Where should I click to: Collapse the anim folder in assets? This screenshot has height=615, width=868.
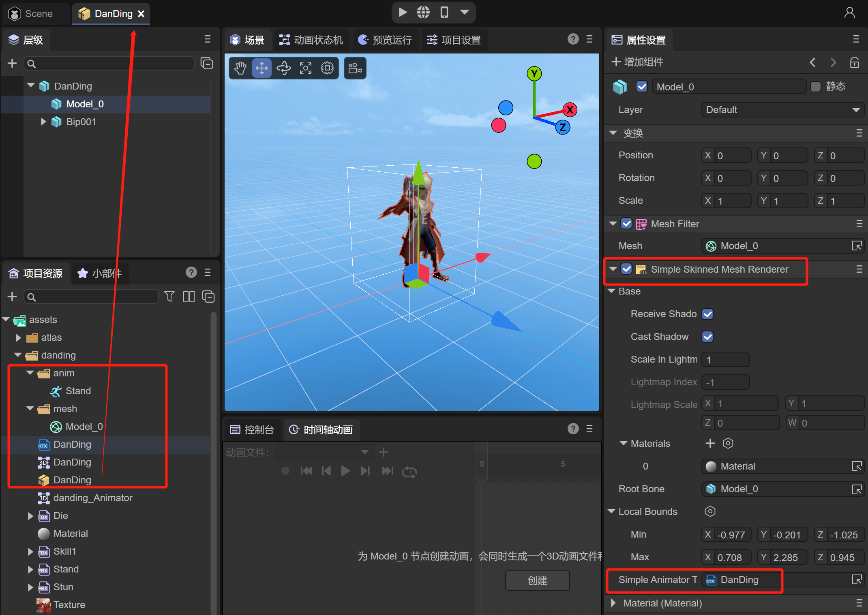(x=30, y=373)
